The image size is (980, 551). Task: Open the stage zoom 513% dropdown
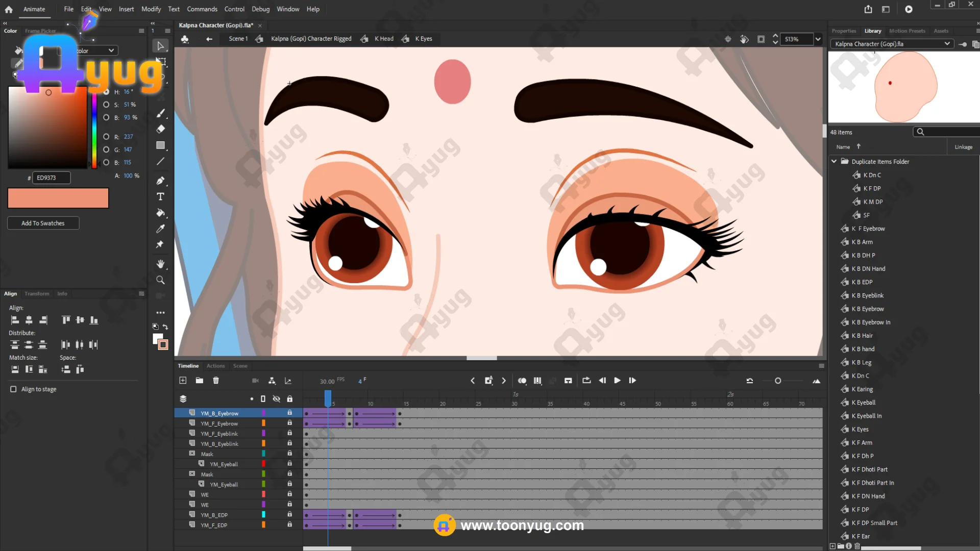point(818,39)
